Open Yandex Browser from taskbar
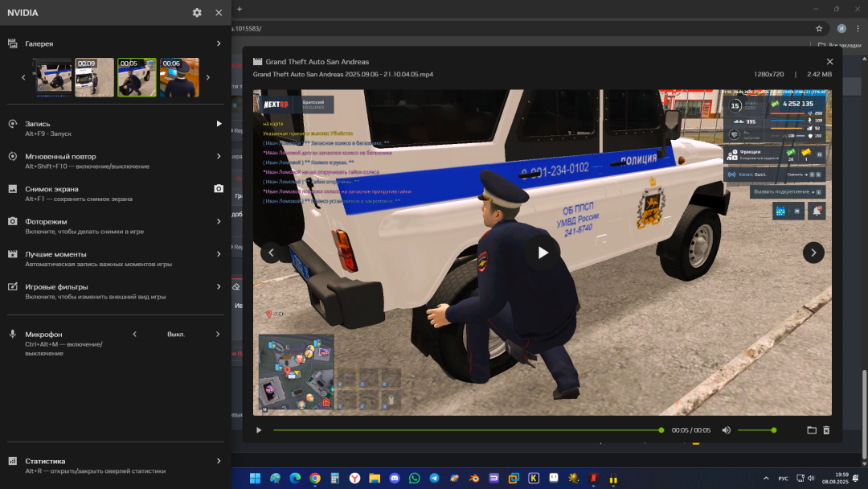Viewport: 868px width, 489px height. point(355,478)
